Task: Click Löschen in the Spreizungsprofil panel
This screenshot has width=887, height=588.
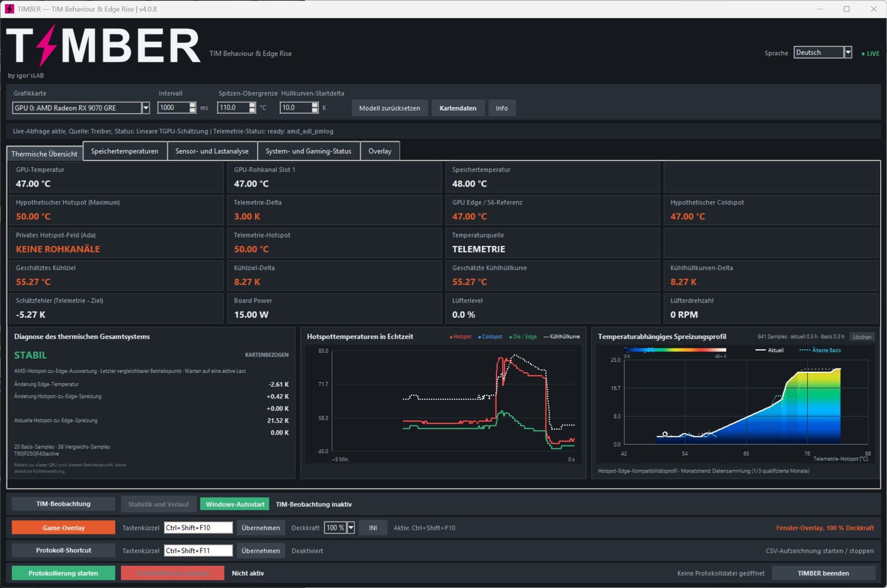Action: click(x=862, y=337)
